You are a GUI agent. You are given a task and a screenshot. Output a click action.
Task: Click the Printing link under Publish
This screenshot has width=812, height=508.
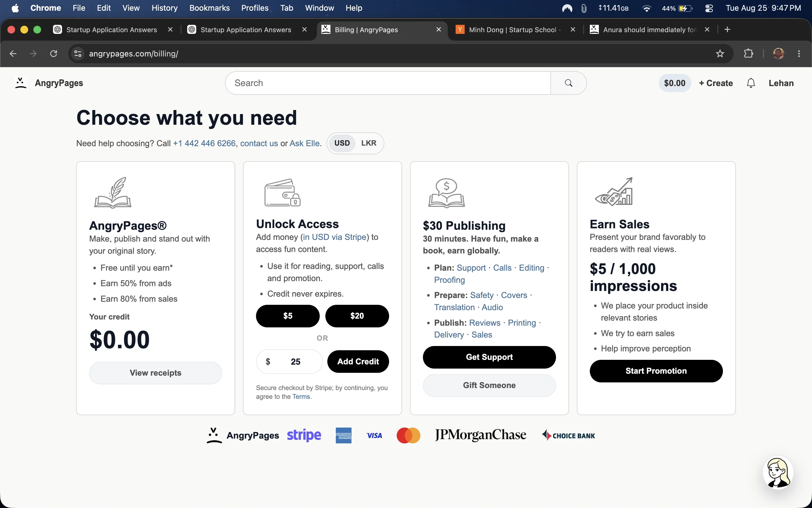[x=522, y=323]
